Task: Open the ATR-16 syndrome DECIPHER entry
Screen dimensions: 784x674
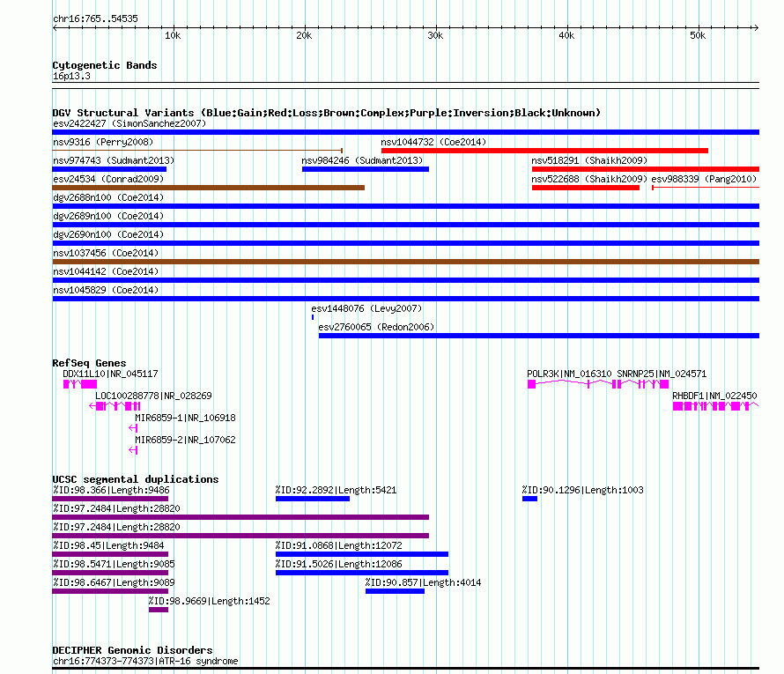Action: [x=145, y=661]
